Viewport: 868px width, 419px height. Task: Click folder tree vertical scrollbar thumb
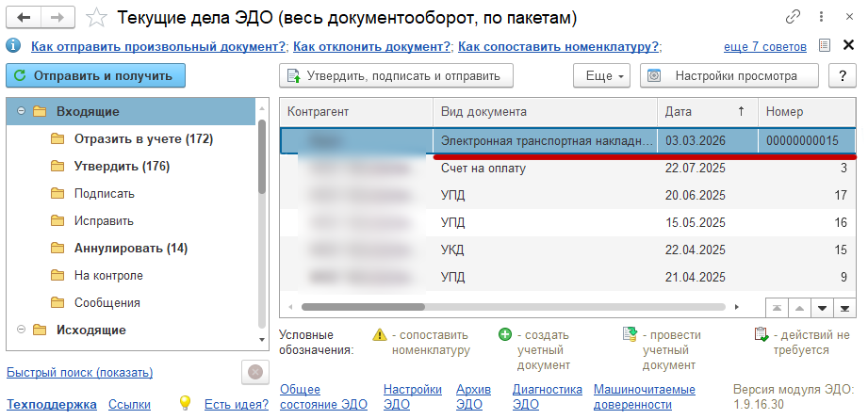[262, 156]
